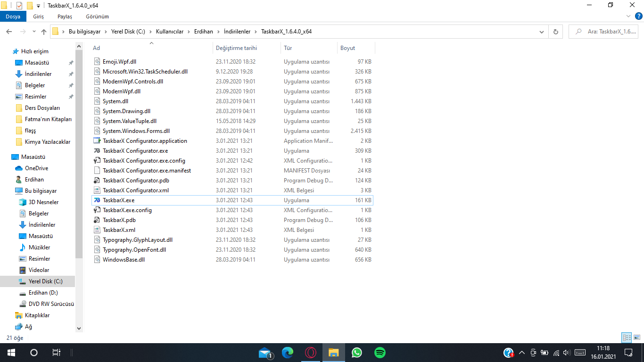The image size is (644, 362).
Task: Click the DVD RW Sürücüsü drive icon
Action: [x=23, y=304]
